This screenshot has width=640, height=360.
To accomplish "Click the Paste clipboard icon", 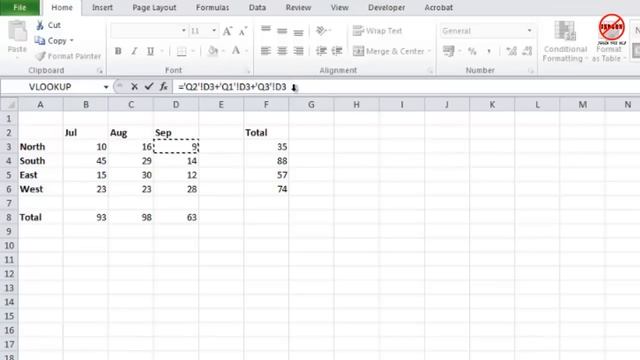I will (x=17, y=32).
